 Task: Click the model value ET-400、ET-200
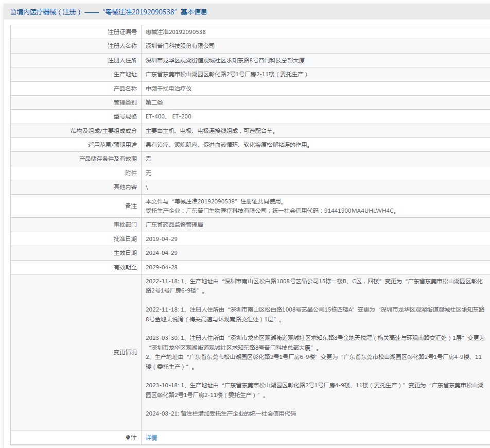click(168, 116)
